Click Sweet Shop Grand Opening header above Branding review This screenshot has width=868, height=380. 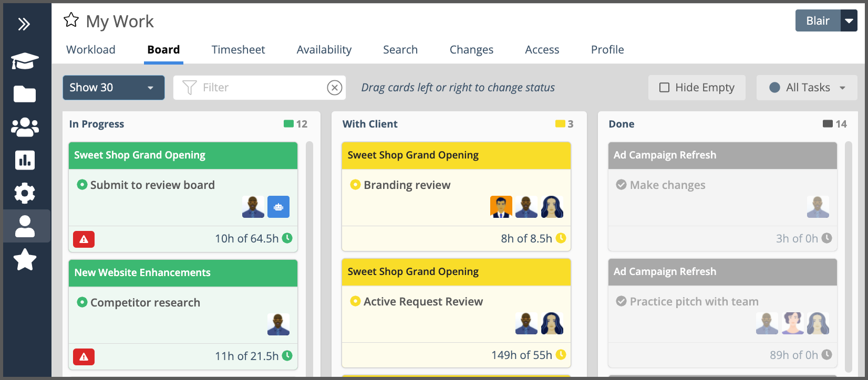click(x=456, y=155)
